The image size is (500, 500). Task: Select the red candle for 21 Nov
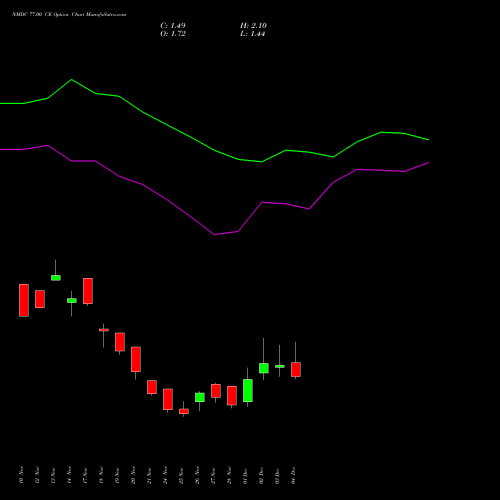point(152,387)
